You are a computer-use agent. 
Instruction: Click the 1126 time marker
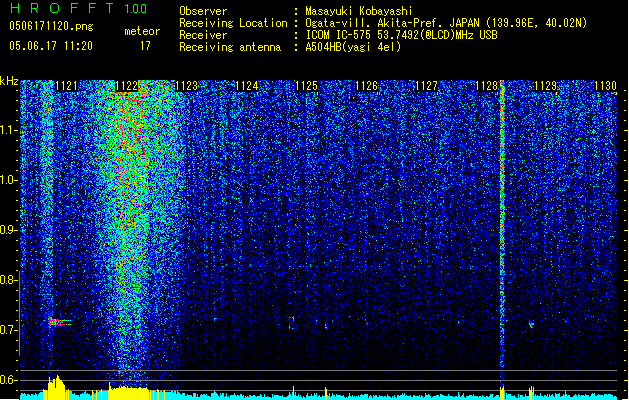367,86
